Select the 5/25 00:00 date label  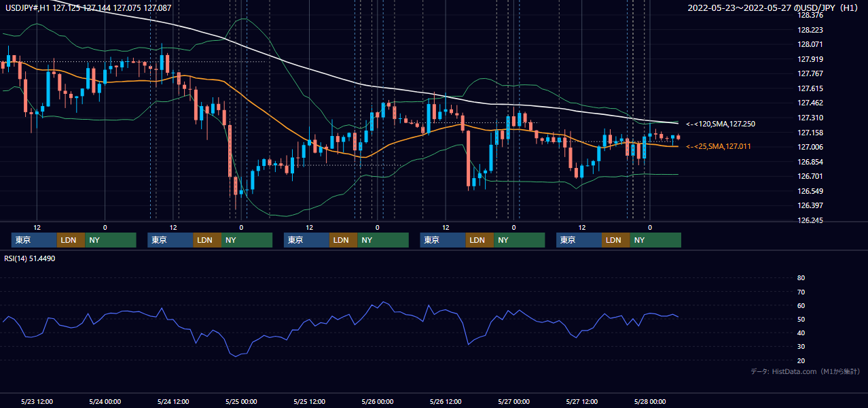(x=241, y=401)
